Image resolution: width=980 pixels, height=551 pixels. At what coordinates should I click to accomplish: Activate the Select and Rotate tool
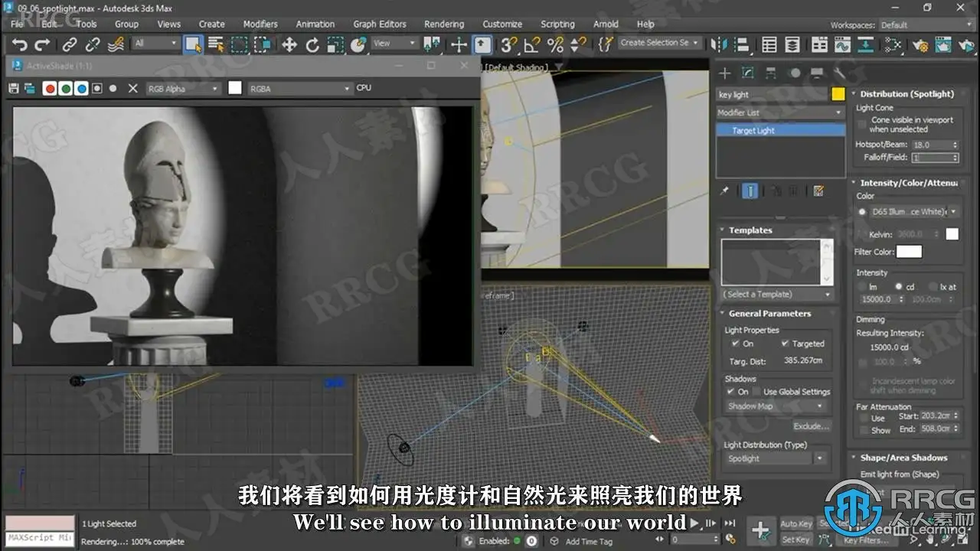(312, 44)
